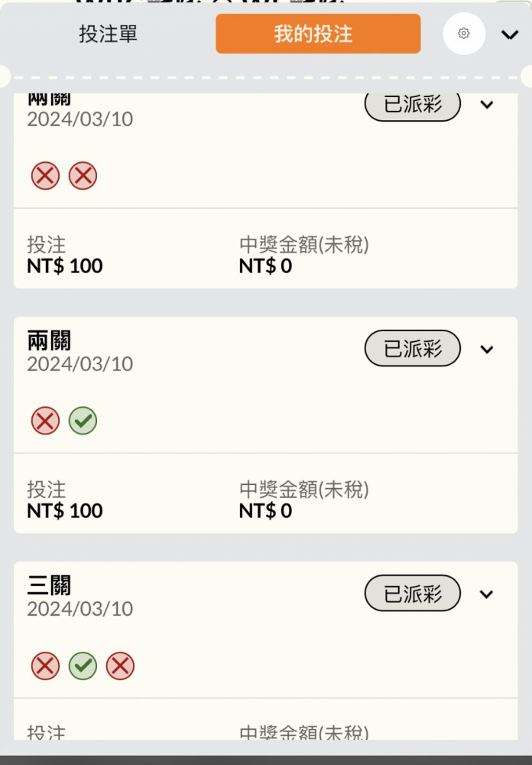This screenshot has width=532, height=765.
Task: Click green check result in middle 兩關 card
Action: 83,421
